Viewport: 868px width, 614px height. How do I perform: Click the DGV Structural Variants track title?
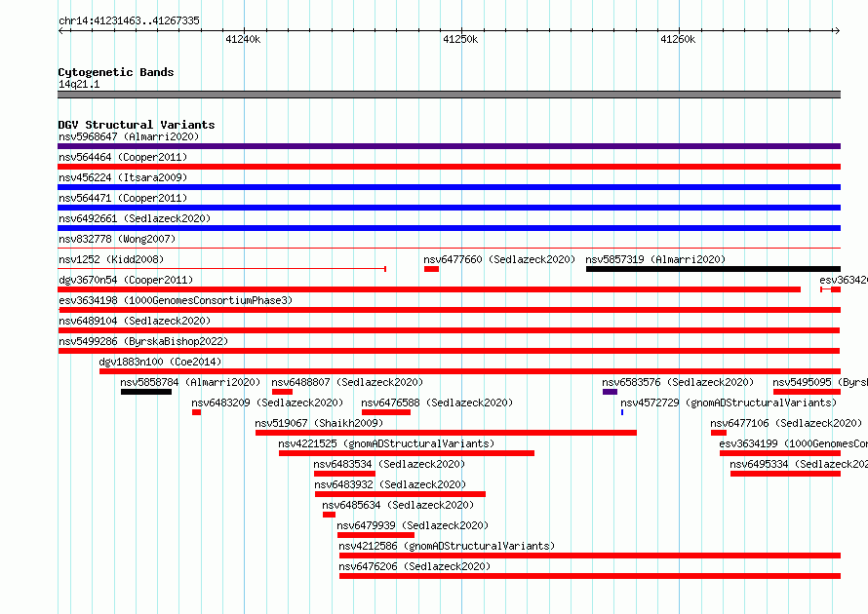(137, 125)
